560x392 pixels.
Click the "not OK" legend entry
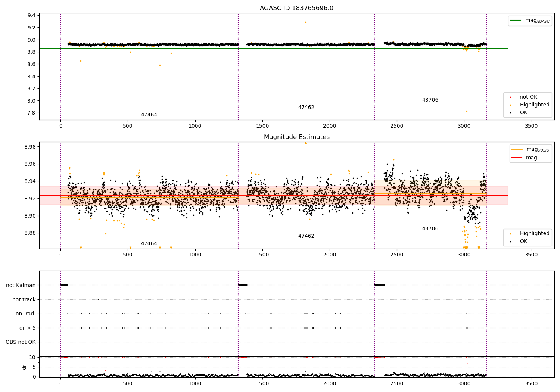point(528,97)
